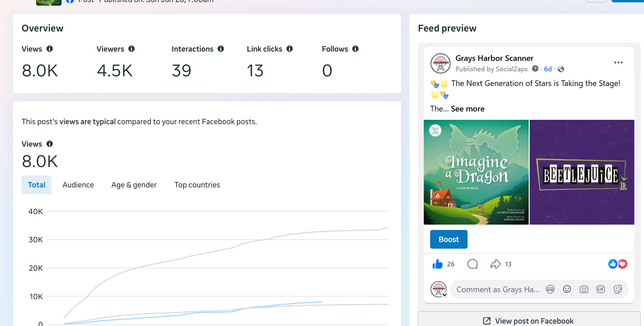Open the emoji picker in the comment box

(x=567, y=289)
